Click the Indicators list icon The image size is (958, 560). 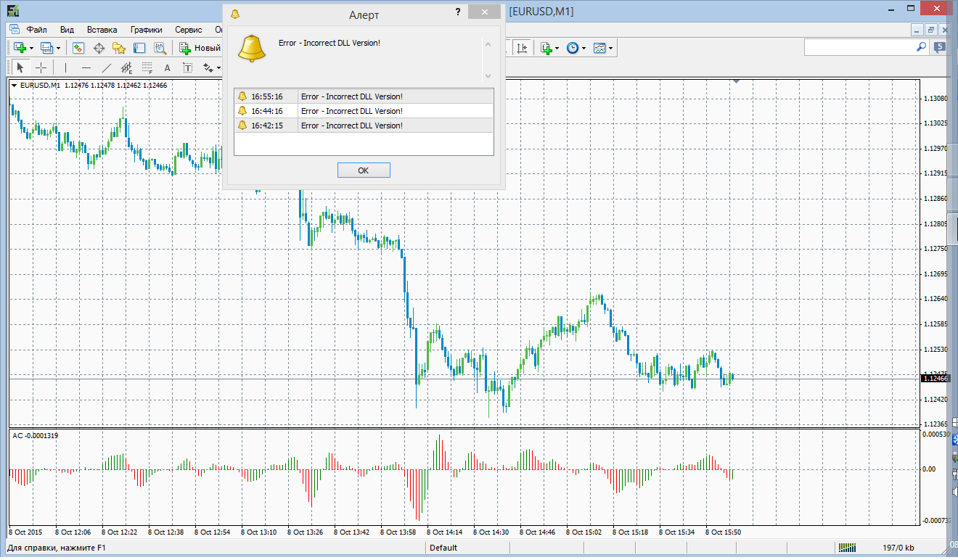pyautogui.click(x=546, y=48)
